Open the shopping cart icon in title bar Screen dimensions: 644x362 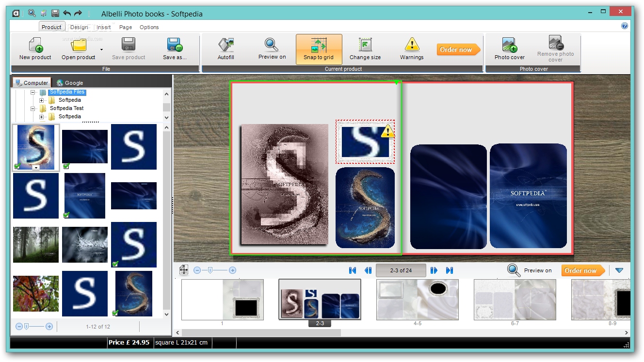point(44,14)
